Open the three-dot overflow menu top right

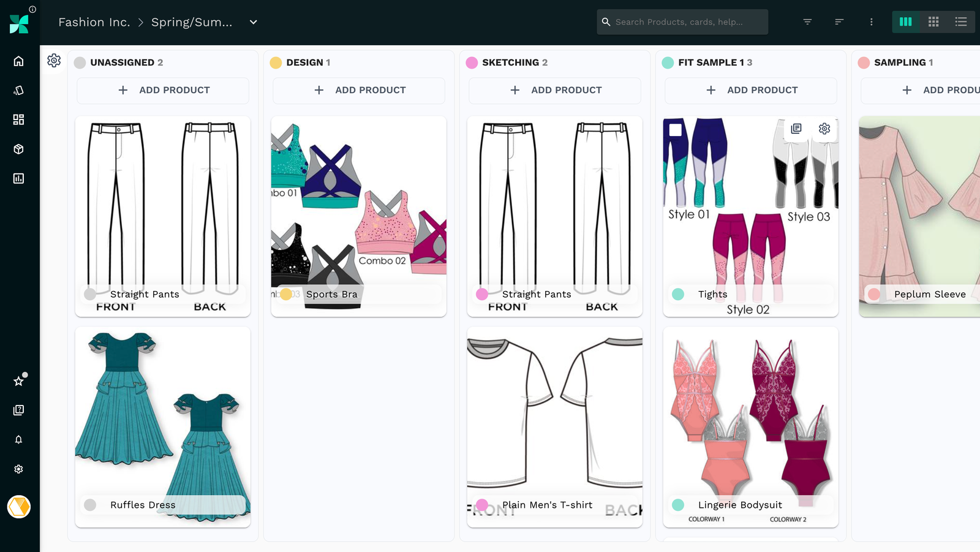pos(871,21)
